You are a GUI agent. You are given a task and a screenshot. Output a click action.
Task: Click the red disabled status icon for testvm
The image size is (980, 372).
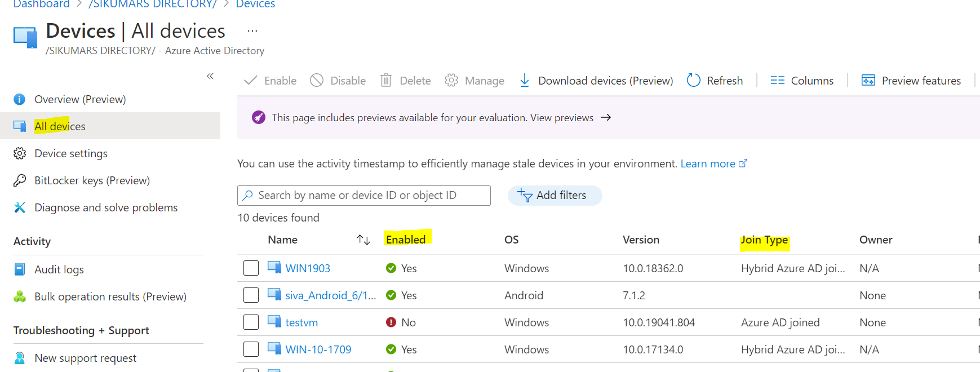[x=391, y=322]
